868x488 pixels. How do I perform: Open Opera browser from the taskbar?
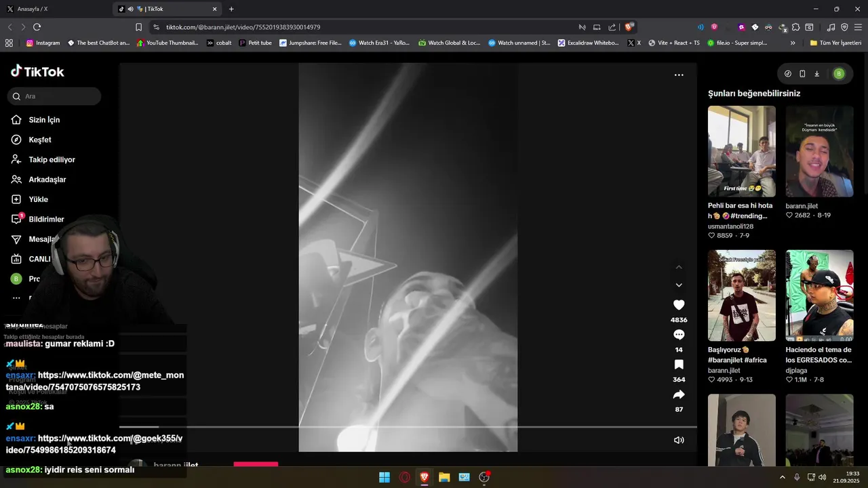click(405, 477)
